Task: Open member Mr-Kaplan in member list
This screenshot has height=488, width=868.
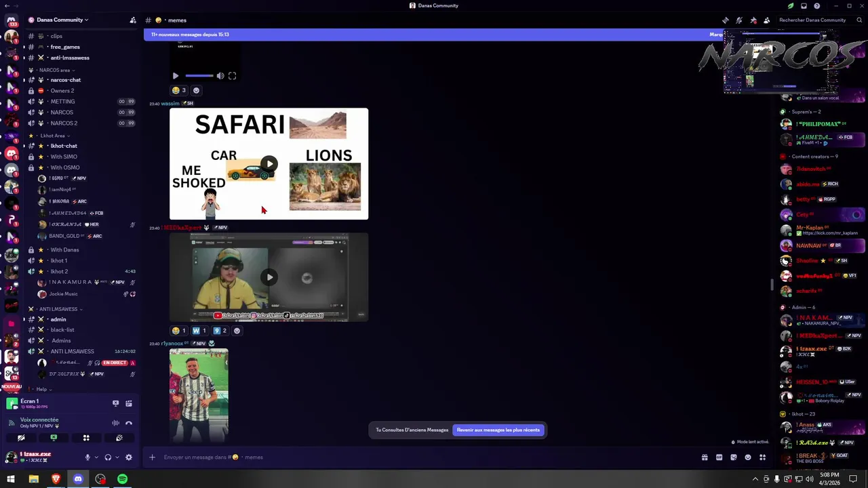Action: coord(822,230)
